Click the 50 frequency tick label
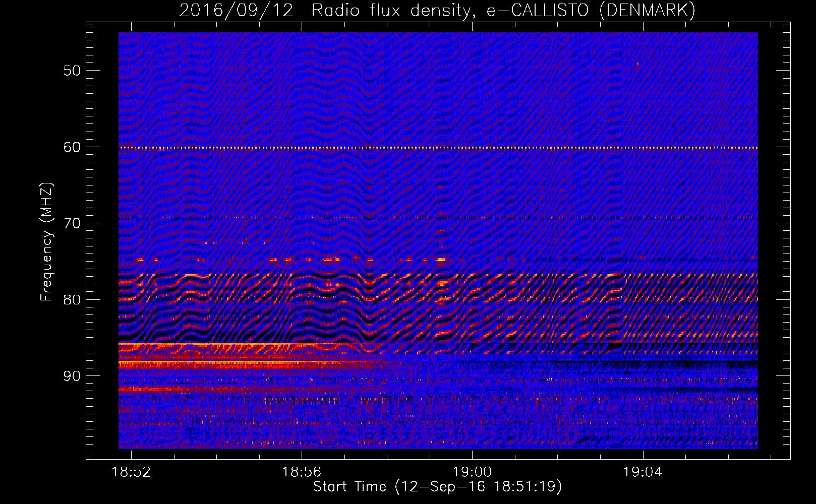The height and width of the screenshot is (504, 816). pos(72,71)
